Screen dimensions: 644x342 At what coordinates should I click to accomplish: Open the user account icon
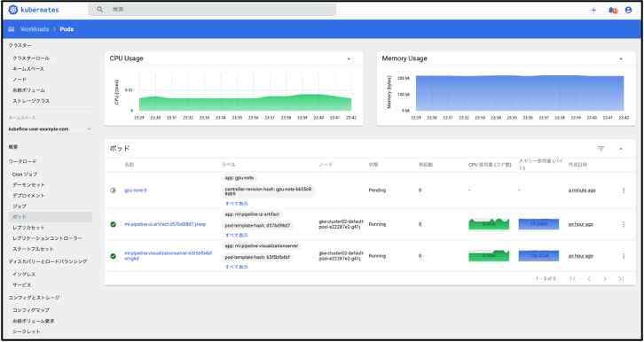pos(628,10)
